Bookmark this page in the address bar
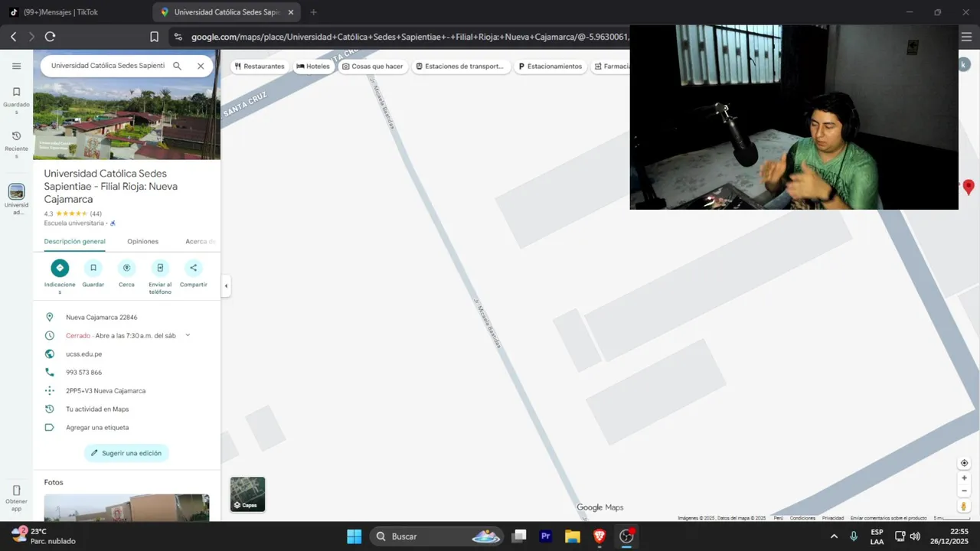This screenshot has width=980, height=551. coord(154,37)
